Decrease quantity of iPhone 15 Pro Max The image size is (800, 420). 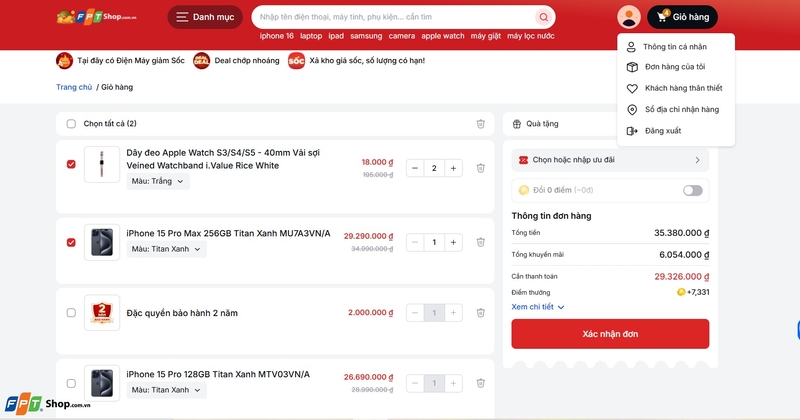tap(415, 242)
